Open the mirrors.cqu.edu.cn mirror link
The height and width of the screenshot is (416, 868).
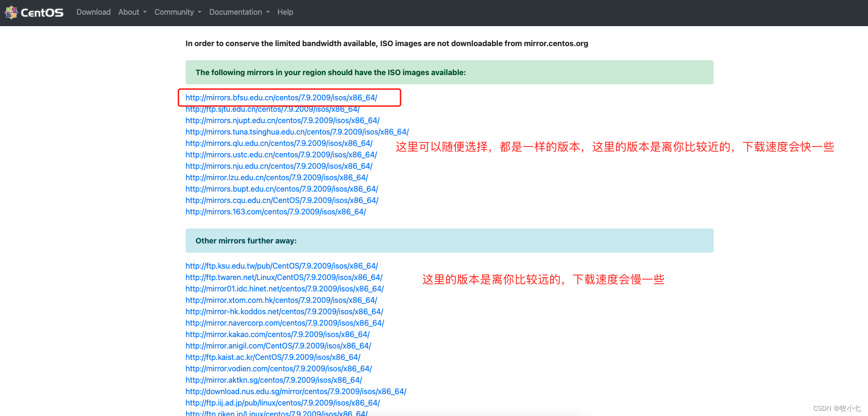point(282,200)
